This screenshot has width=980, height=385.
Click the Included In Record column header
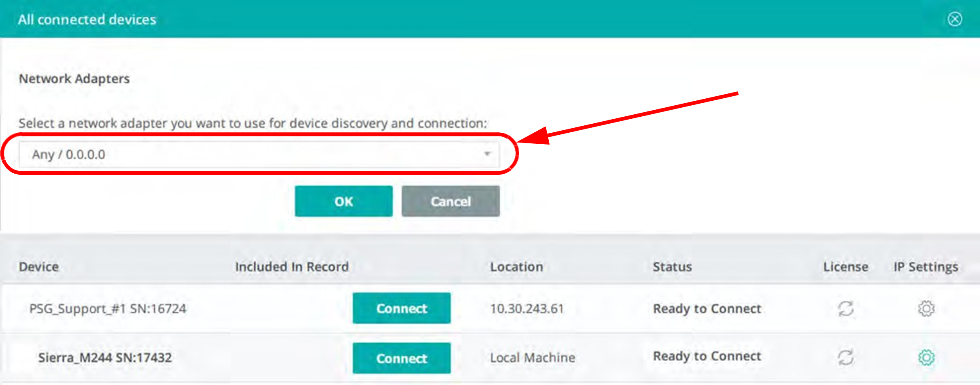click(x=292, y=267)
